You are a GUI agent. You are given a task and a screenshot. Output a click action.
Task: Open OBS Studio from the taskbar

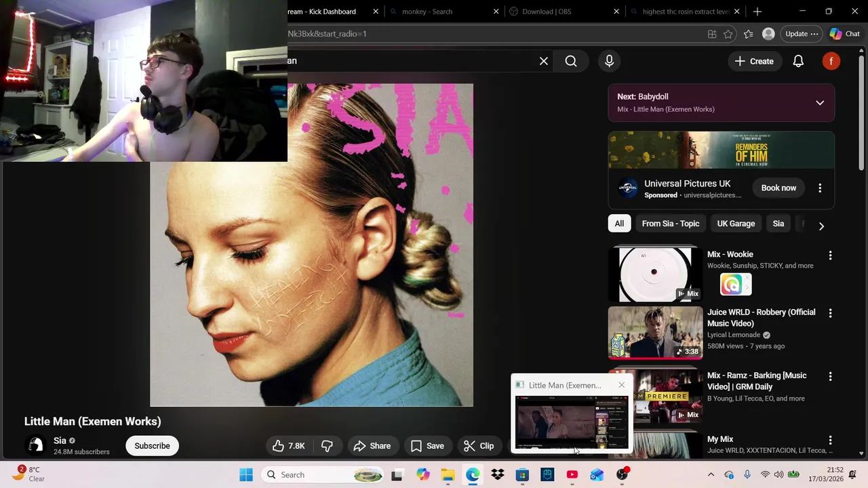pyautogui.click(x=622, y=474)
